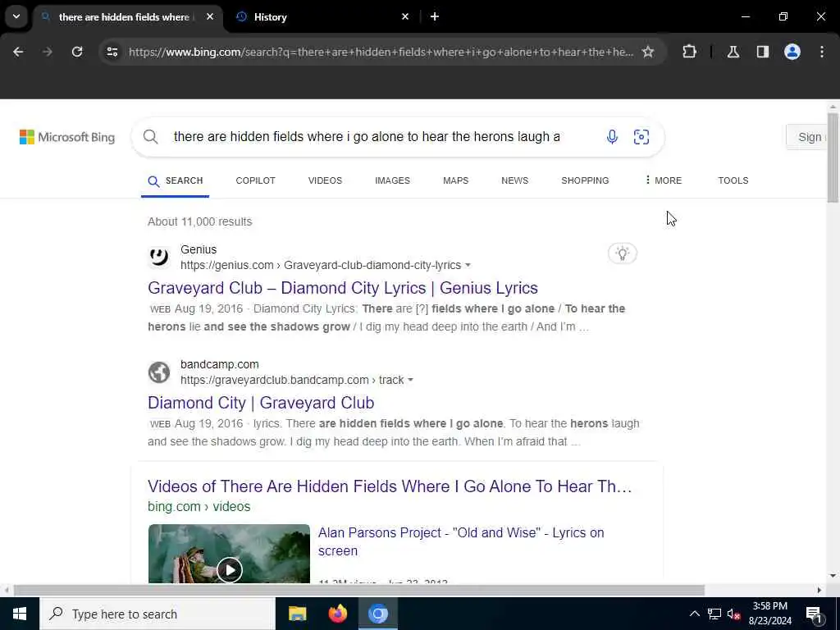Switch to the VIDEOS tab
840x630 pixels.
[x=325, y=180]
